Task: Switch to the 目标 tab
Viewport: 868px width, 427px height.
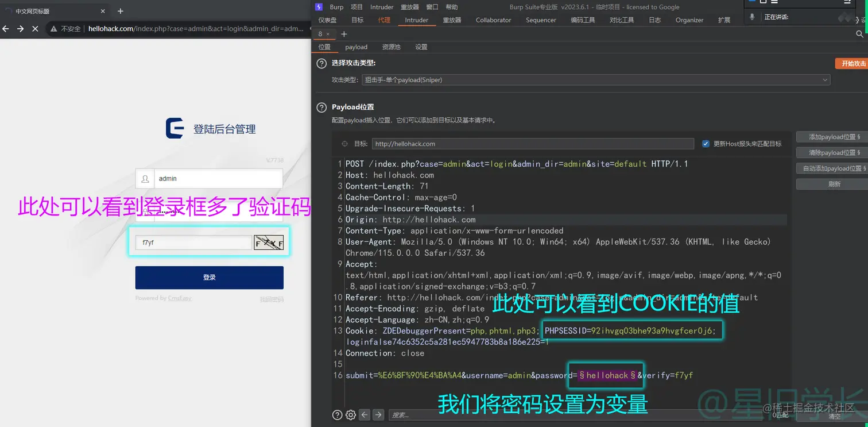Action: [x=358, y=20]
